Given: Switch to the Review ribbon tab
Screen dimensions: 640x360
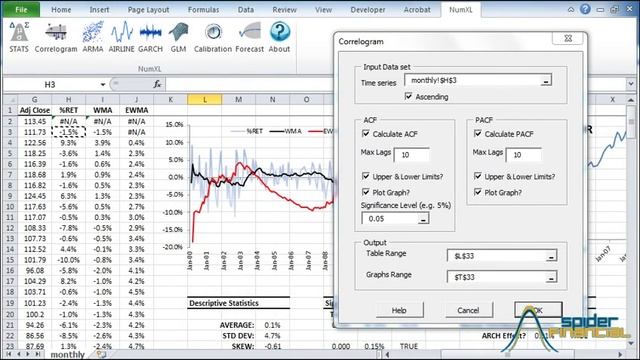Looking at the screenshot, I should 284,9.
